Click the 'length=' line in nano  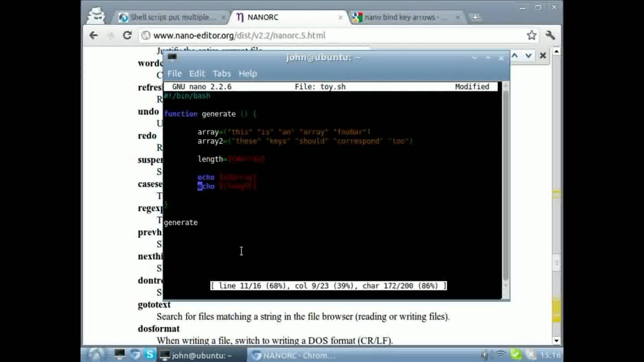coord(231,159)
